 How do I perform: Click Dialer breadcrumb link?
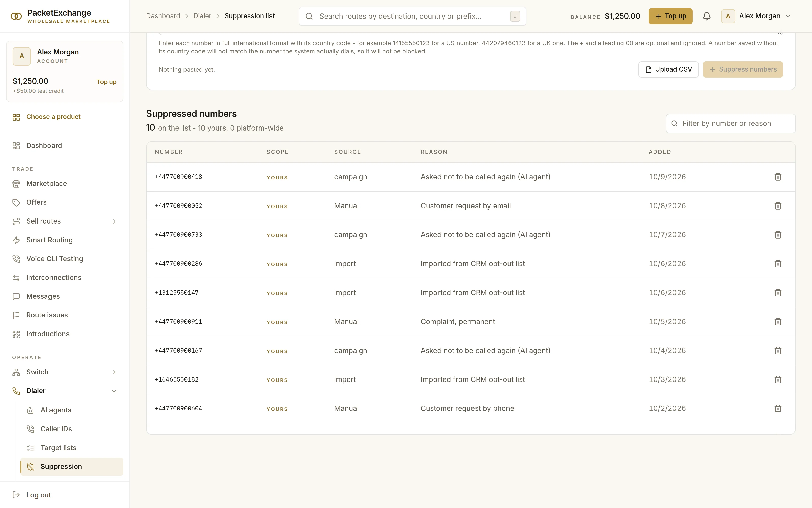coord(202,16)
